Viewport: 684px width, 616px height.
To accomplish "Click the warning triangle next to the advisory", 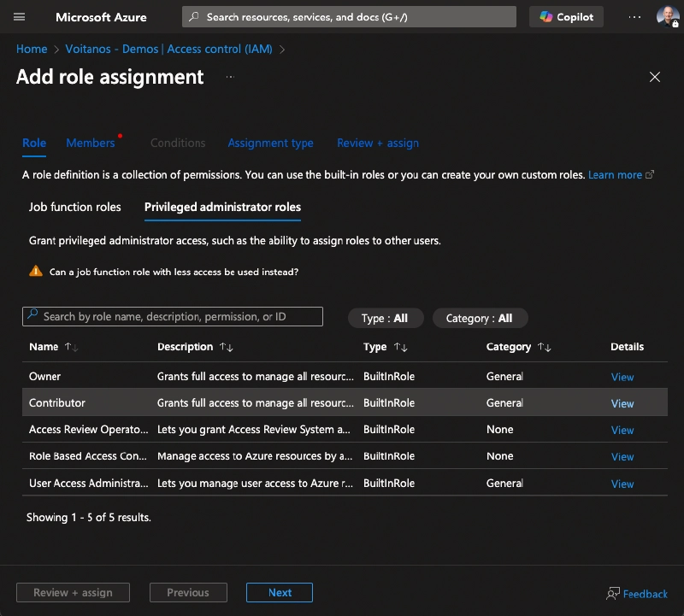I will click(x=35, y=272).
